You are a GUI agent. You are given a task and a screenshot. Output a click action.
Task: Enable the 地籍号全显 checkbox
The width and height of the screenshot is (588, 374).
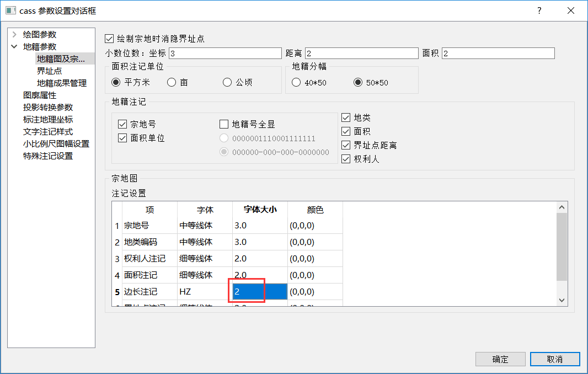click(224, 124)
